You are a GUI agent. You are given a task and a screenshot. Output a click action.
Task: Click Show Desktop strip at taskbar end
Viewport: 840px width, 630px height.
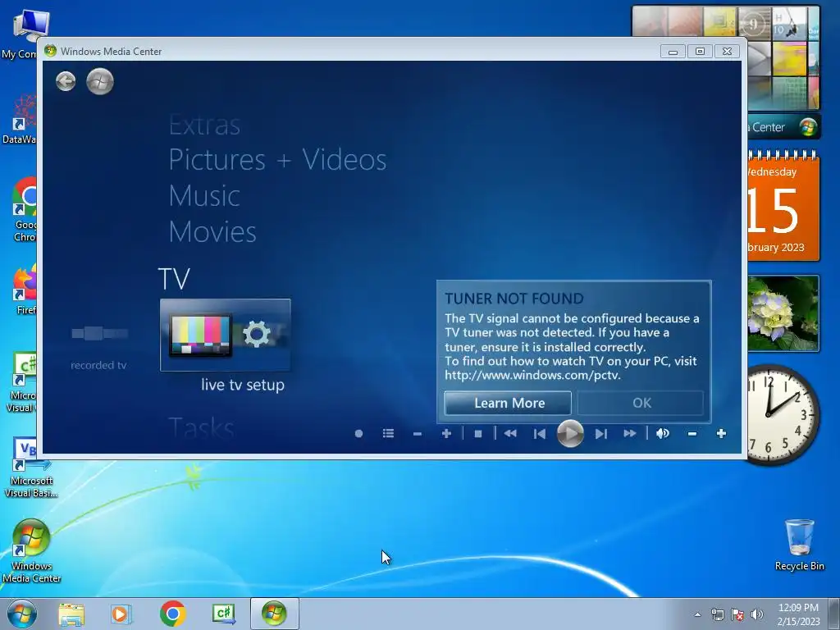coord(833,614)
